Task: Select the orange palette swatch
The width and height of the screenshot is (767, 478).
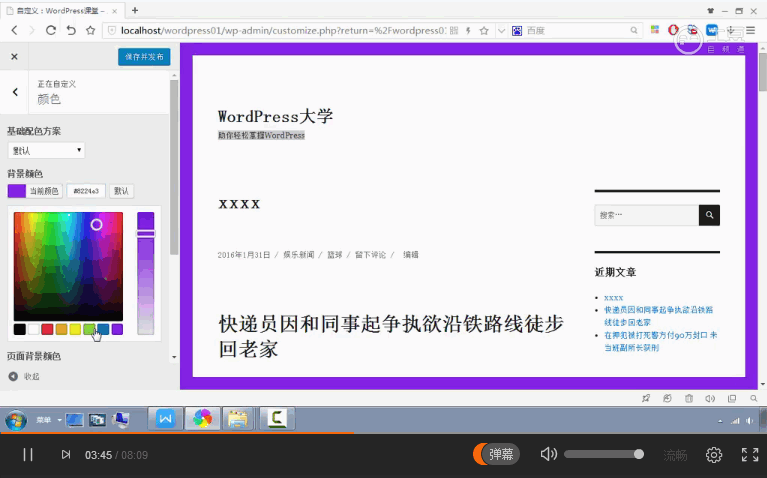Action: click(61, 329)
